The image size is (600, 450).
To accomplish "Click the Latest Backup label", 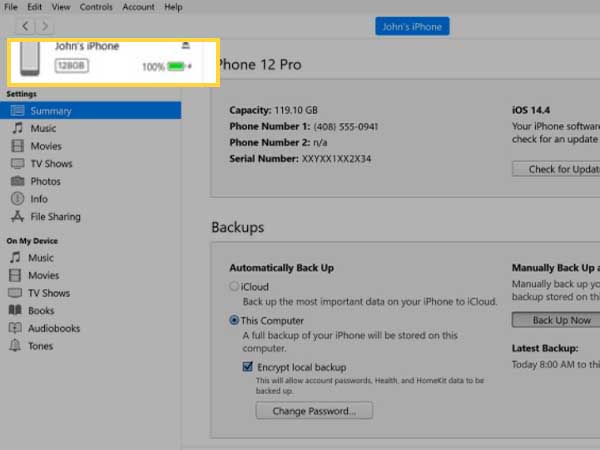I will click(545, 348).
